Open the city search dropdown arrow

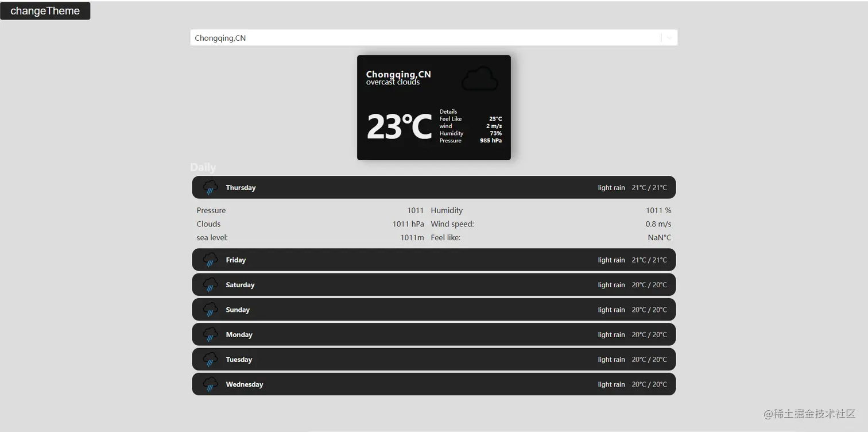[669, 38]
